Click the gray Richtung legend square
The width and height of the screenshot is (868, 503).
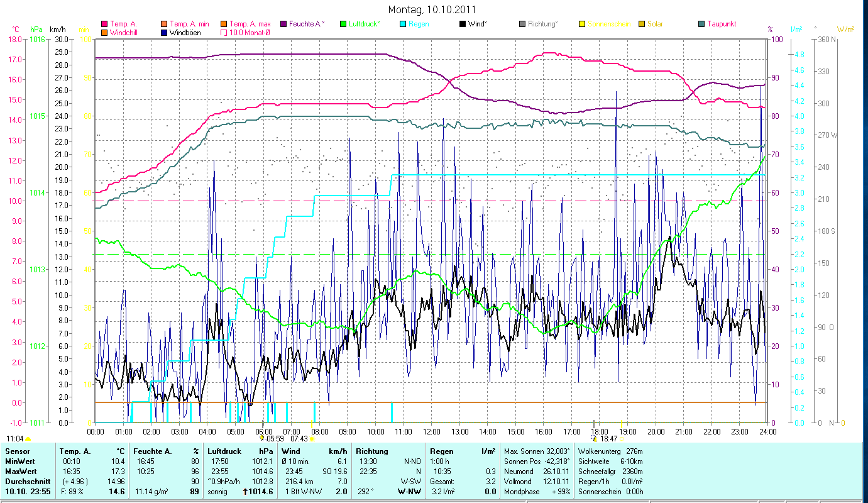coord(522,25)
